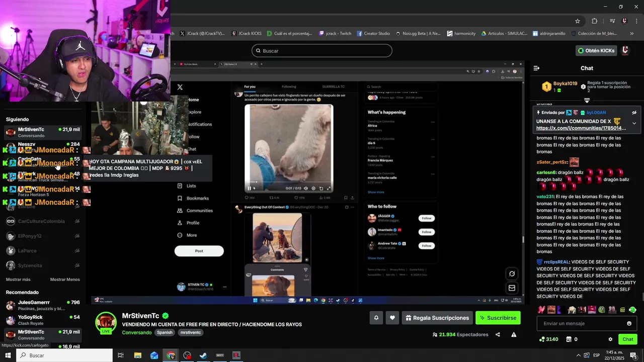Open Chrome's three-dot menu
The height and width of the screenshot is (362, 644).
pos(636,21)
